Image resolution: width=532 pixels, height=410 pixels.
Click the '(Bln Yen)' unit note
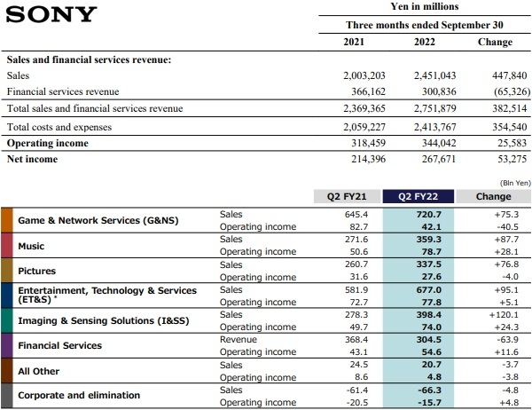(515, 183)
